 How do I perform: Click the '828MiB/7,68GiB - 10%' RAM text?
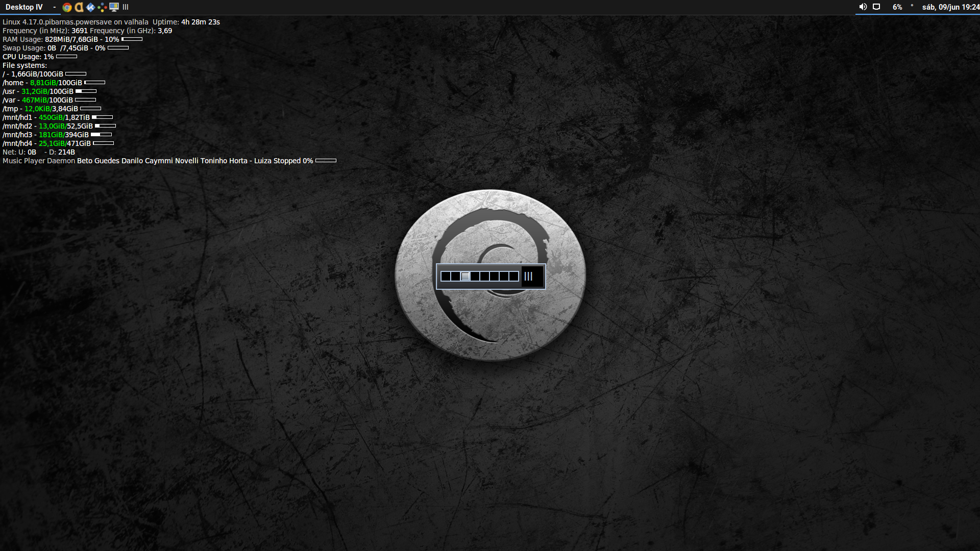pyautogui.click(x=82, y=39)
